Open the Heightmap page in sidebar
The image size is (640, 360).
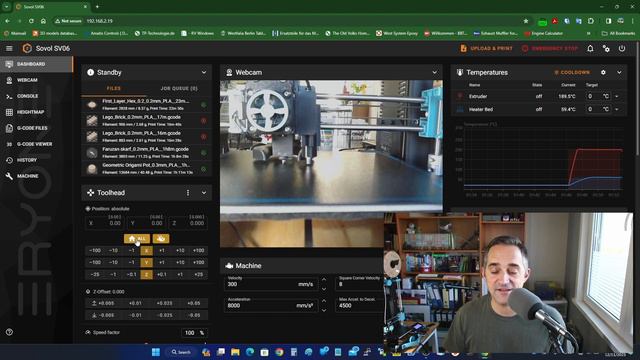[x=36, y=112]
